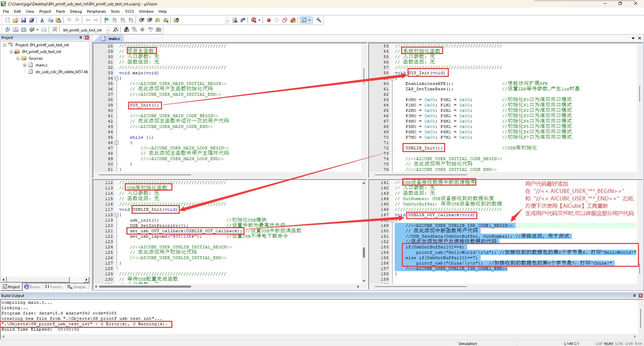
Task: Open the Debug menu
Action: pos(76,11)
